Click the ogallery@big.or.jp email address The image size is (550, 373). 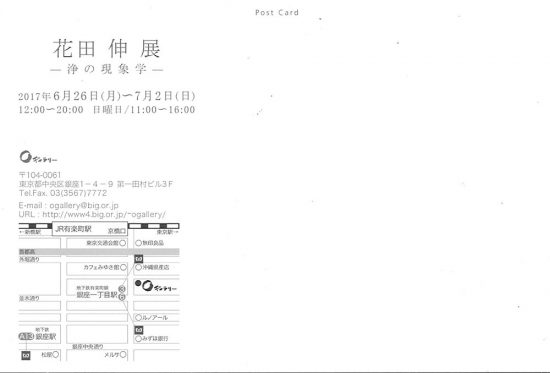tap(84, 205)
